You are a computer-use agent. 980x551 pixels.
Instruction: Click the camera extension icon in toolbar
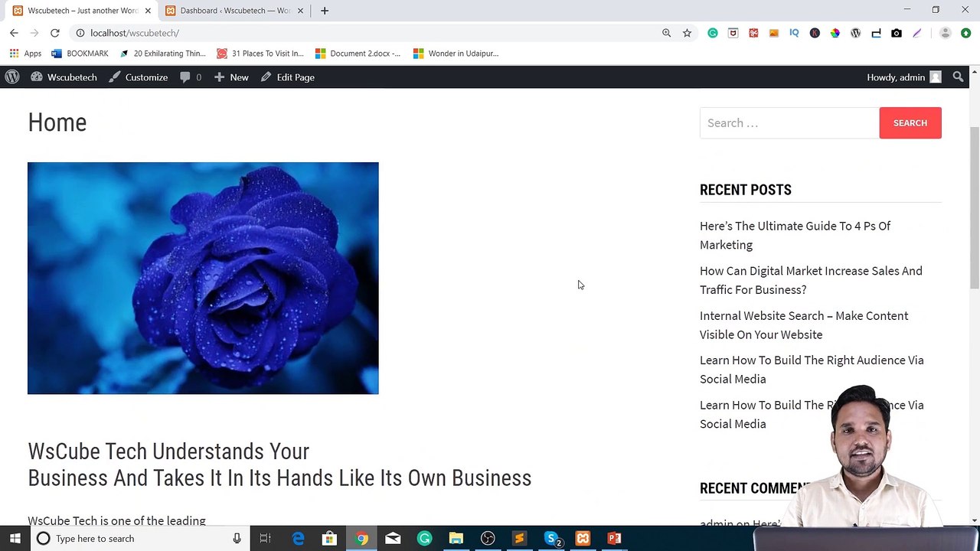pyautogui.click(x=897, y=33)
